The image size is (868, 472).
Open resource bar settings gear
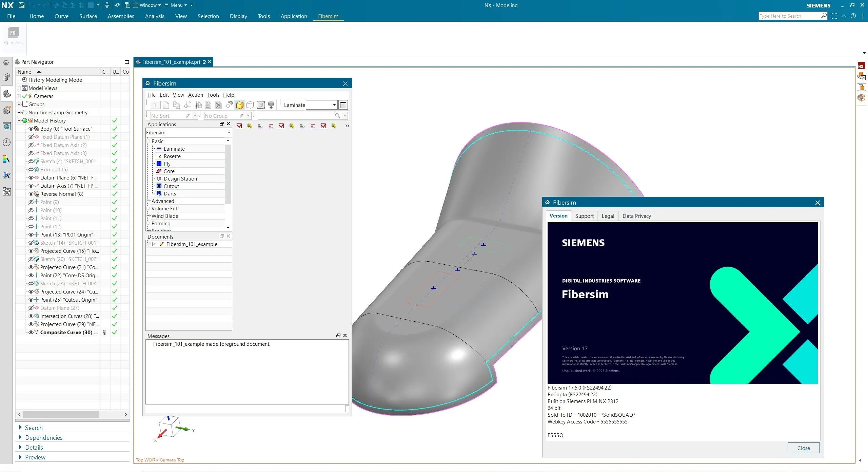[x=6, y=63]
